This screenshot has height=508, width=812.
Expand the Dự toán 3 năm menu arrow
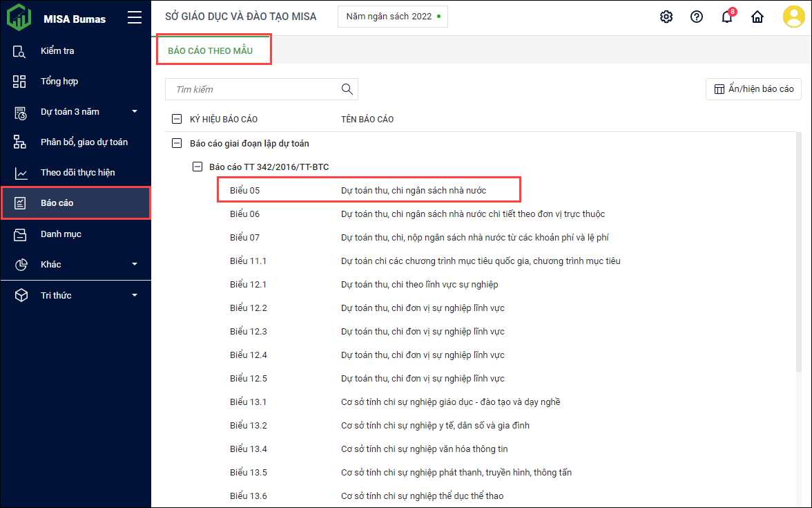[x=135, y=112]
